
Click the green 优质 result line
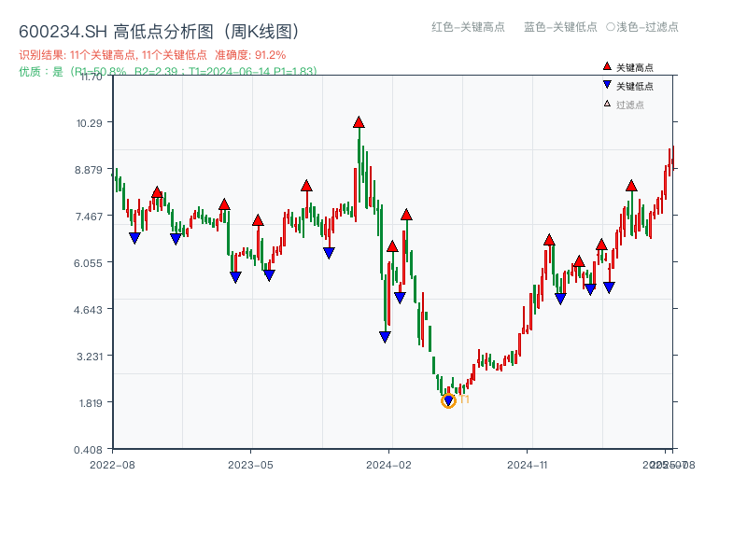(168, 72)
